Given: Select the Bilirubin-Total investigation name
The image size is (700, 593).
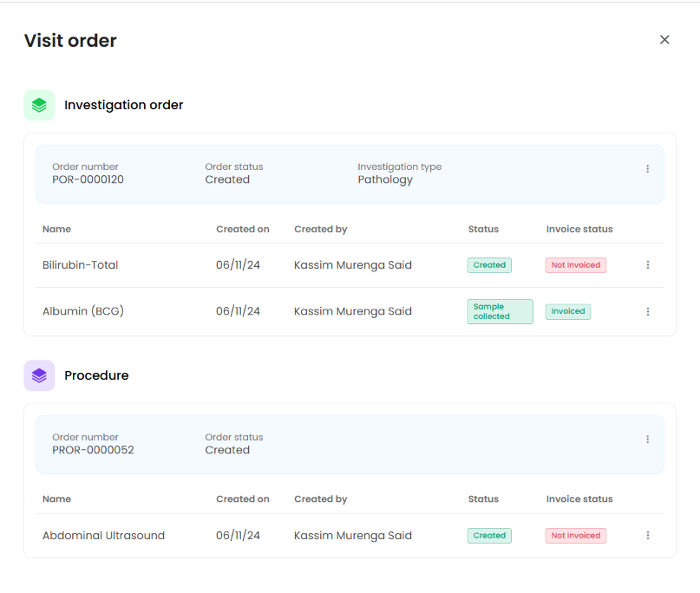Looking at the screenshot, I should point(80,265).
